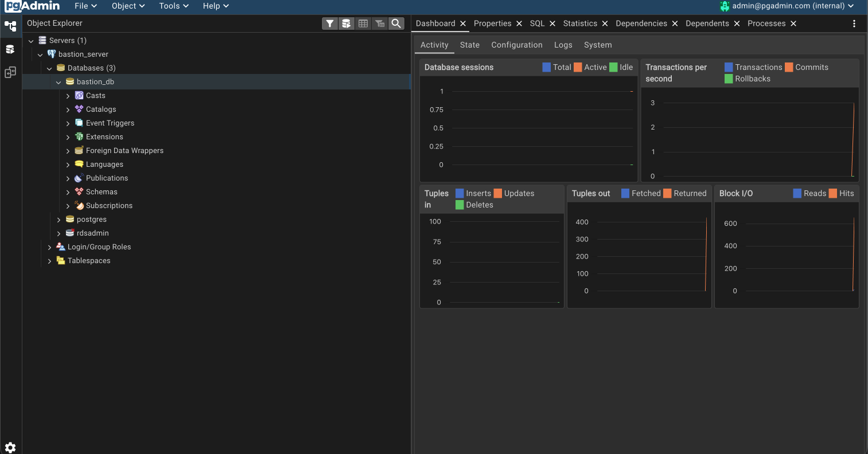Open the Object Explorer sidebar icon
Viewport: 868px width, 454px height.
click(x=10, y=26)
